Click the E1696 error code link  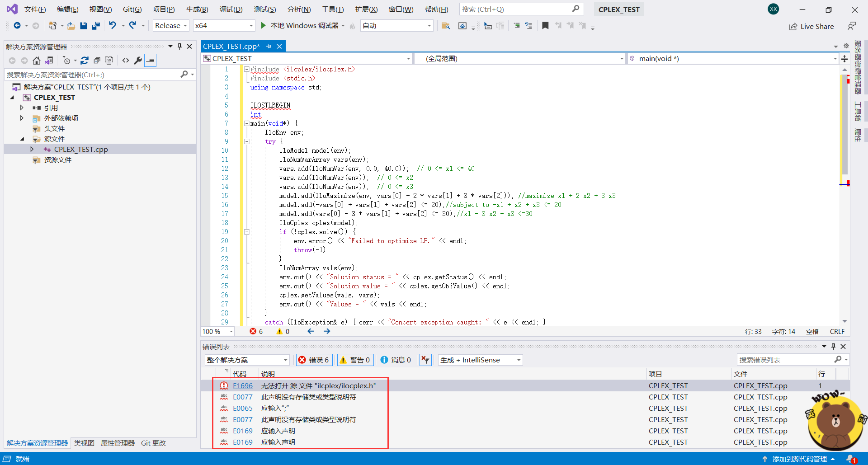click(242, 385)
